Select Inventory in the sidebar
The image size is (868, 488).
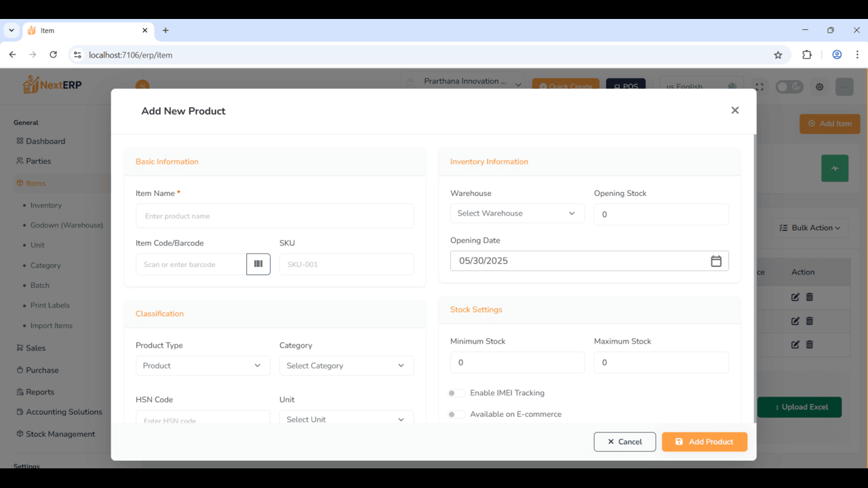[45, 205]
